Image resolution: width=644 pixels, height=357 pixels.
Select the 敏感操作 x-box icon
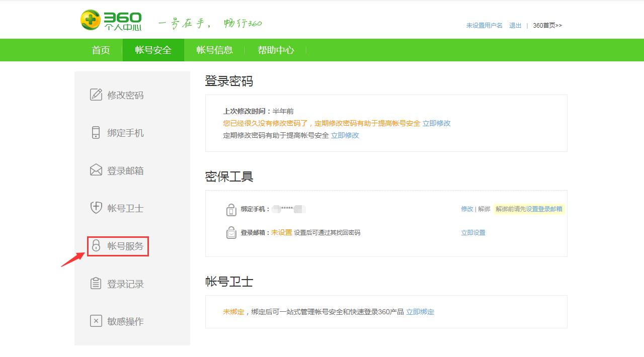(x=96, y=321)
